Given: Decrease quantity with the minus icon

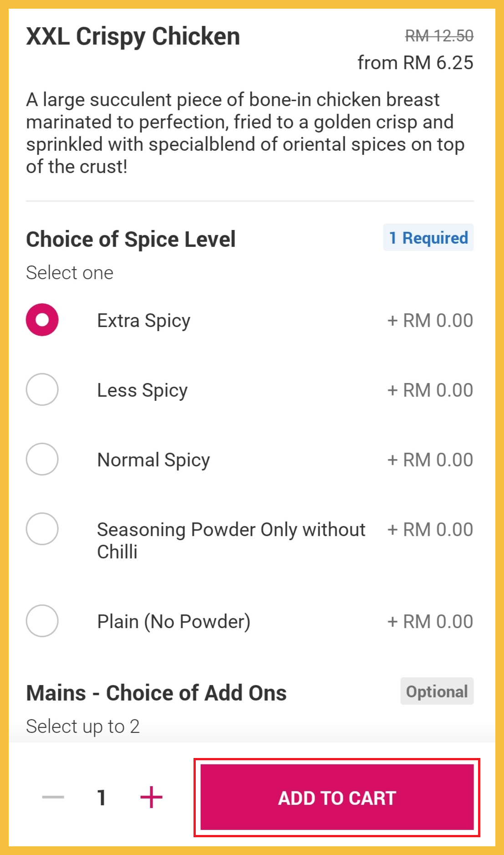Looking at the screenshot, I should point(53,797).
